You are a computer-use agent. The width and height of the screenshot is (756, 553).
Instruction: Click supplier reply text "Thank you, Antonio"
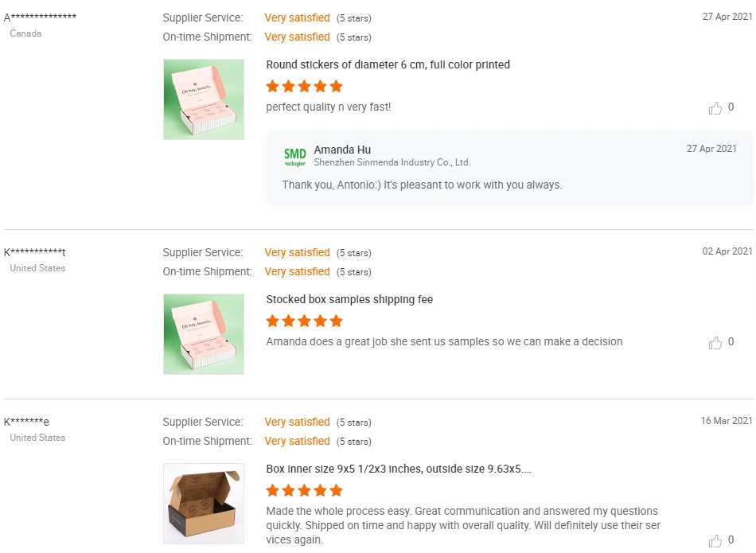point(422,185)
